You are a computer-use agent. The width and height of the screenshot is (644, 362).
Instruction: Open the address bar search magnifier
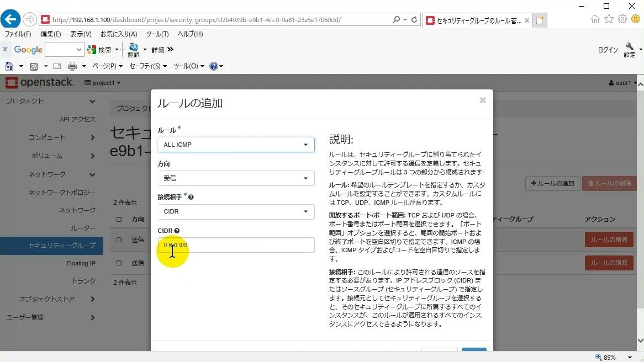397,19
